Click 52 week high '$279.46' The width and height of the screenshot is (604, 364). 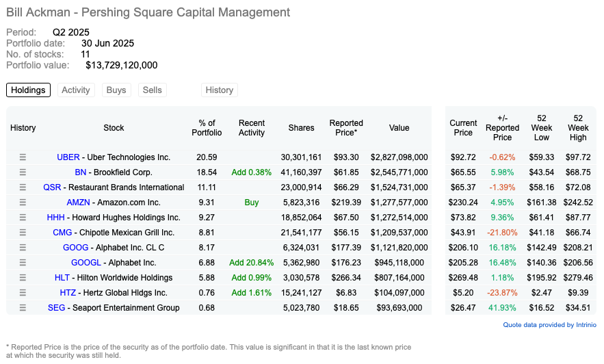click(x=578, y=277)
